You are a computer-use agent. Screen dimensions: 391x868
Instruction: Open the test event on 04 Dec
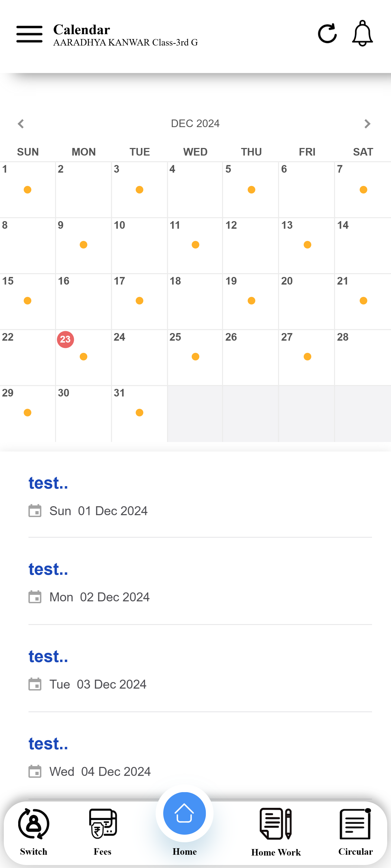click(48, 744)
